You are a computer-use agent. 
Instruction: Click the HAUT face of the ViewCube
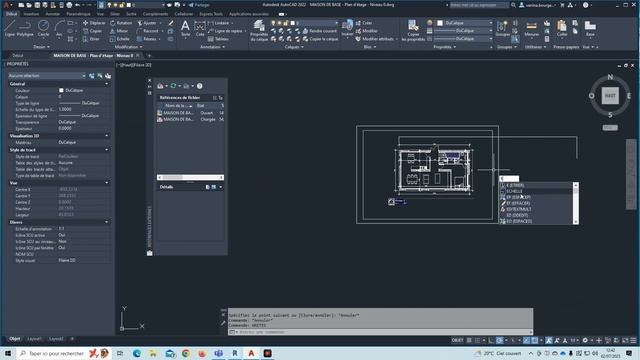(610, 96)
